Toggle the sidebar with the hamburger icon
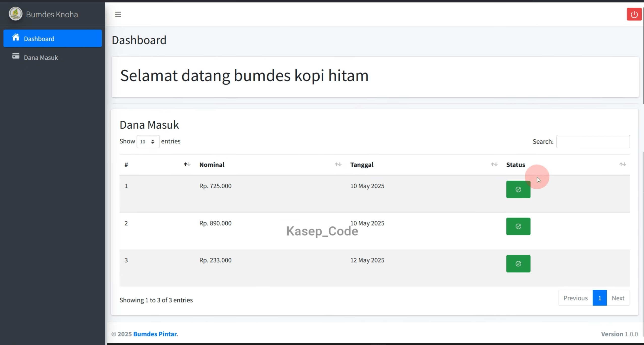644x345 pixels. click(118, 14)
